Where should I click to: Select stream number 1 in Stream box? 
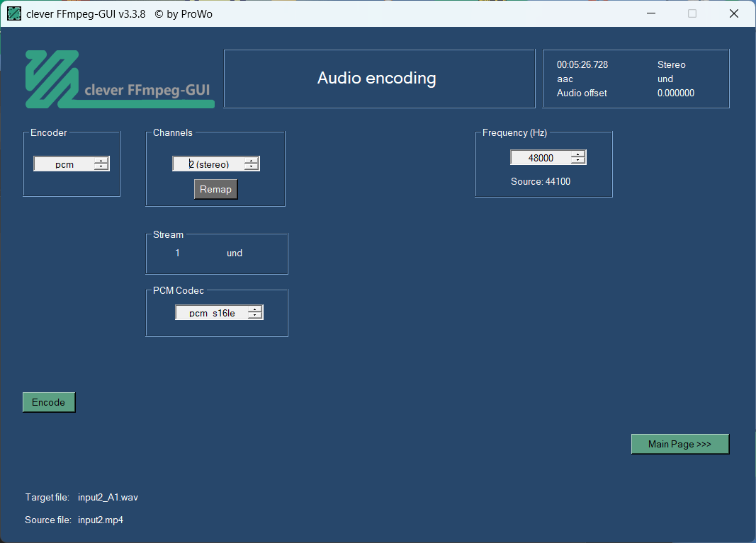[x=177, y=253]
